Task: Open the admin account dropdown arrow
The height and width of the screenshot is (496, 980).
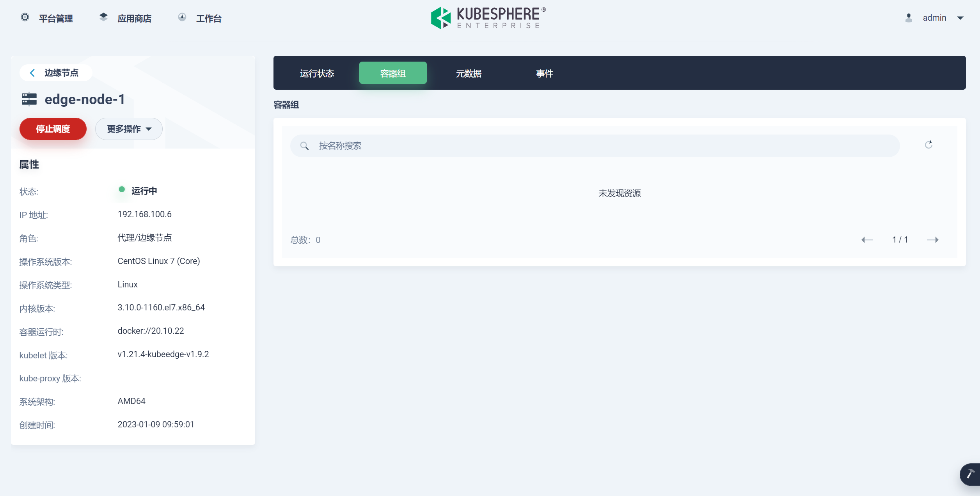Action: pos(960,18)
